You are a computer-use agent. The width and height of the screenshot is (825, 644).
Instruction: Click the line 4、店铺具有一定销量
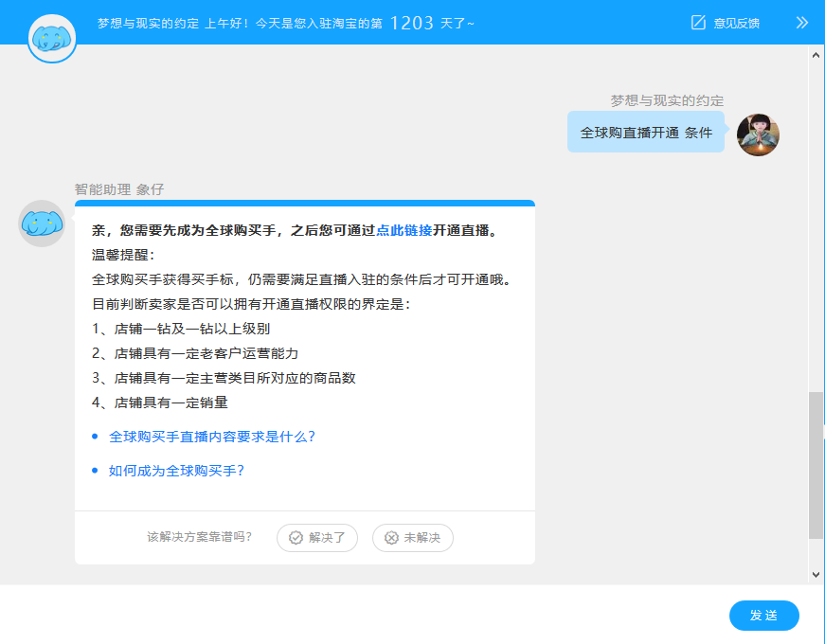(x=160, y=403)
